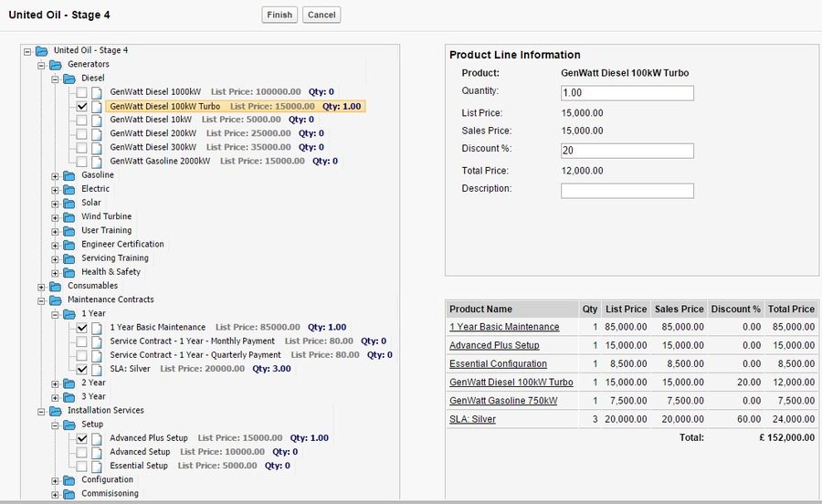Click the Maintenance Contracts folder icon
The image size is (822, 504).
(x=56, y=299)
